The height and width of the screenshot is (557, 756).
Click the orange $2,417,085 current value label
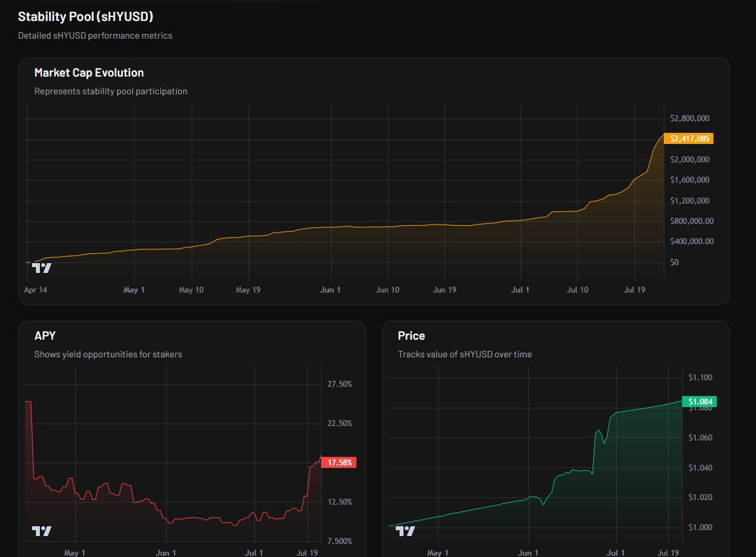(x=689, y=139)
